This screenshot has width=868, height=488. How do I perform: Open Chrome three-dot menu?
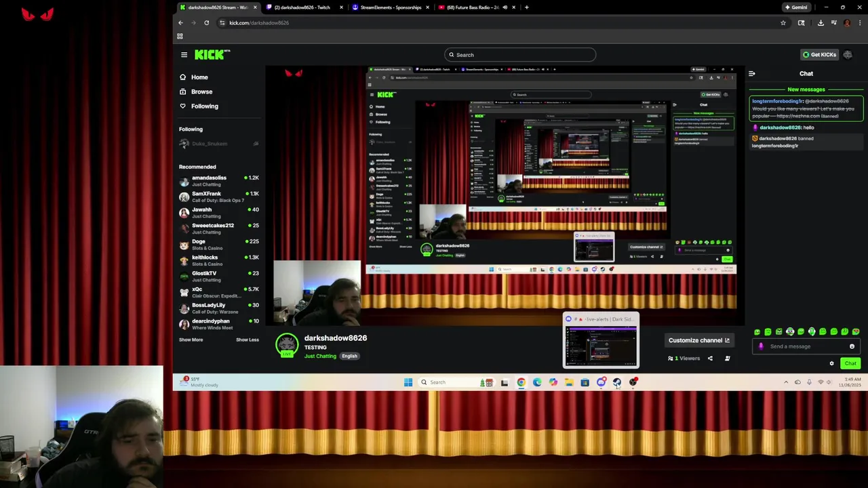[x=859, y=23]
